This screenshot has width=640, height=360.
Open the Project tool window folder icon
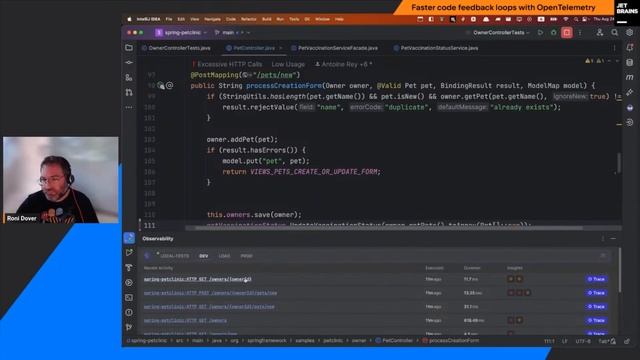[x=129, y=48]
